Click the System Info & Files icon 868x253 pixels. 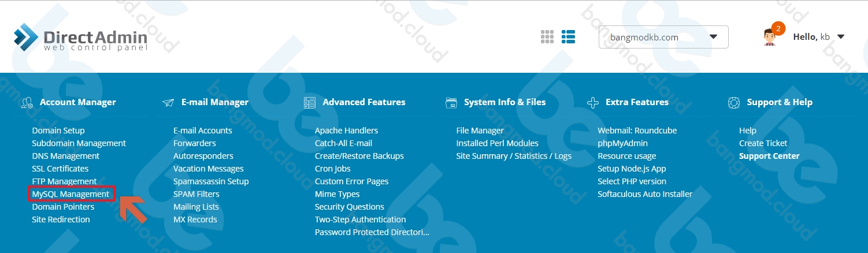point(451,102)
